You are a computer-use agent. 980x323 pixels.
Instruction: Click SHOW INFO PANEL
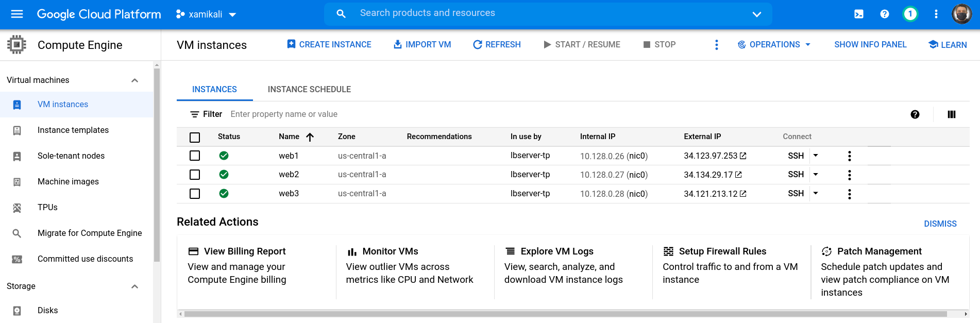[x=870, y=45]
